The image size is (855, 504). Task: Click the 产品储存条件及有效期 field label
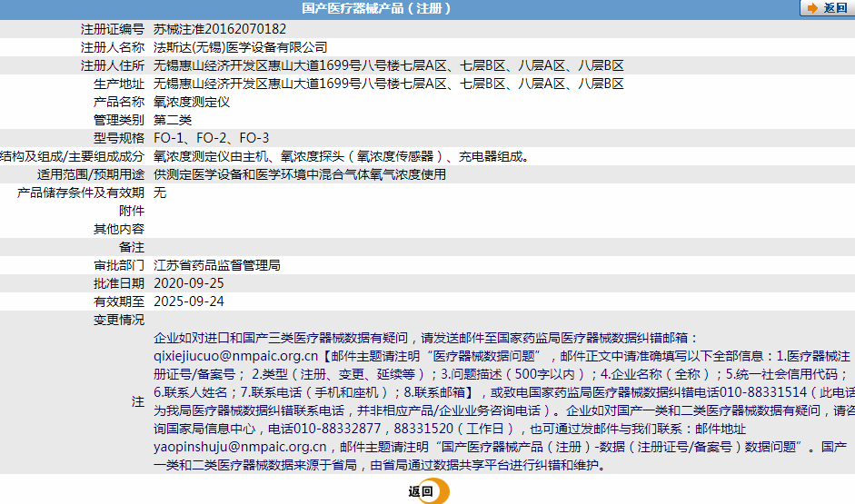81,193
